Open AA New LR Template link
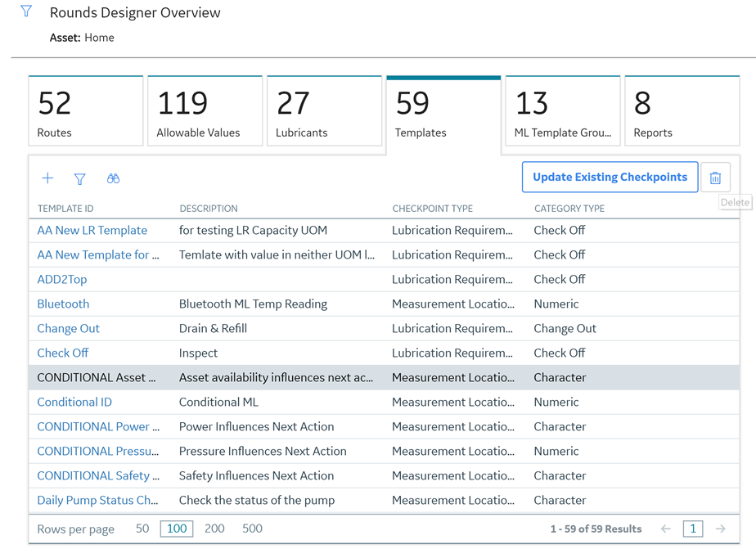 (x=92, y=231)
